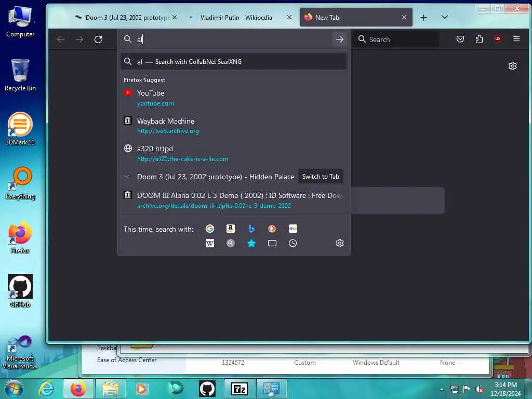Open the new tab page settings gear
Screen dimensions: 532x399
(x=512, y=66)
